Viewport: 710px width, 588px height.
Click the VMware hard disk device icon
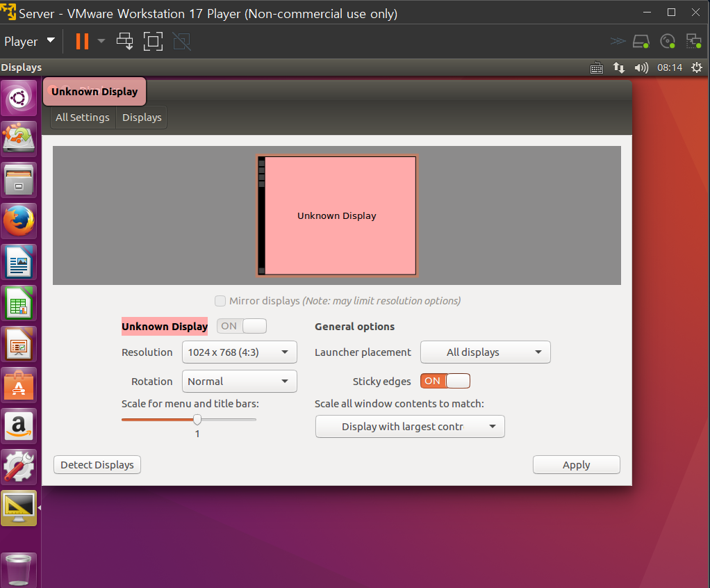point(641,41)
